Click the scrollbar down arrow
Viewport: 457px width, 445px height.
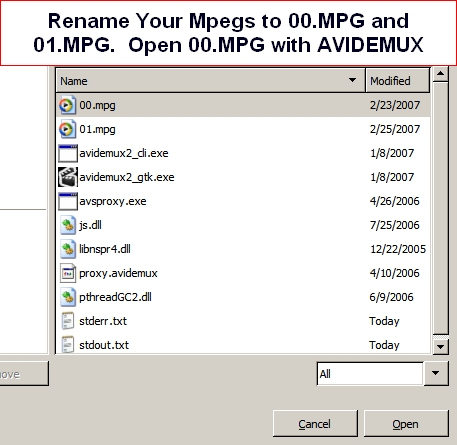[440, 347]
